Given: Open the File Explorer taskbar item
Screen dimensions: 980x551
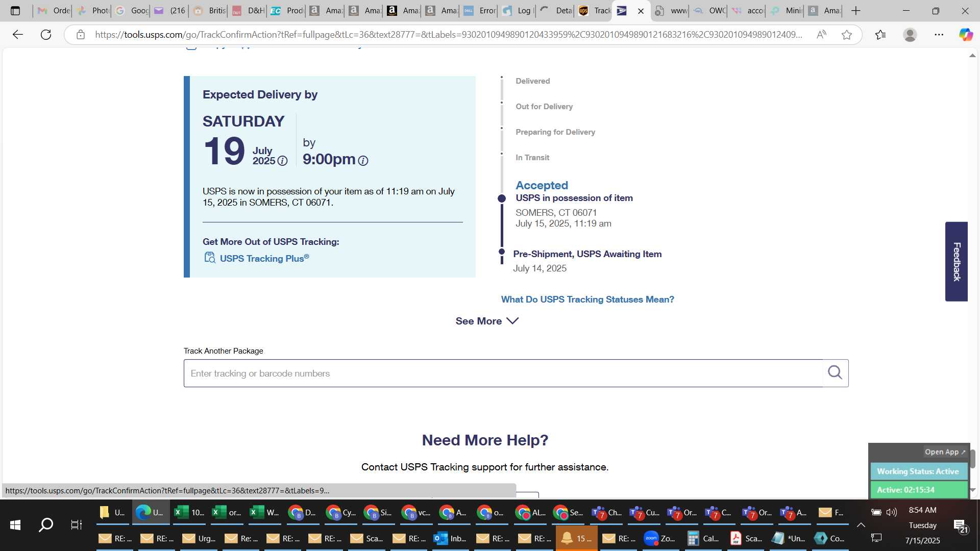Looking at the screenshot, I should (x=113, y=512).
